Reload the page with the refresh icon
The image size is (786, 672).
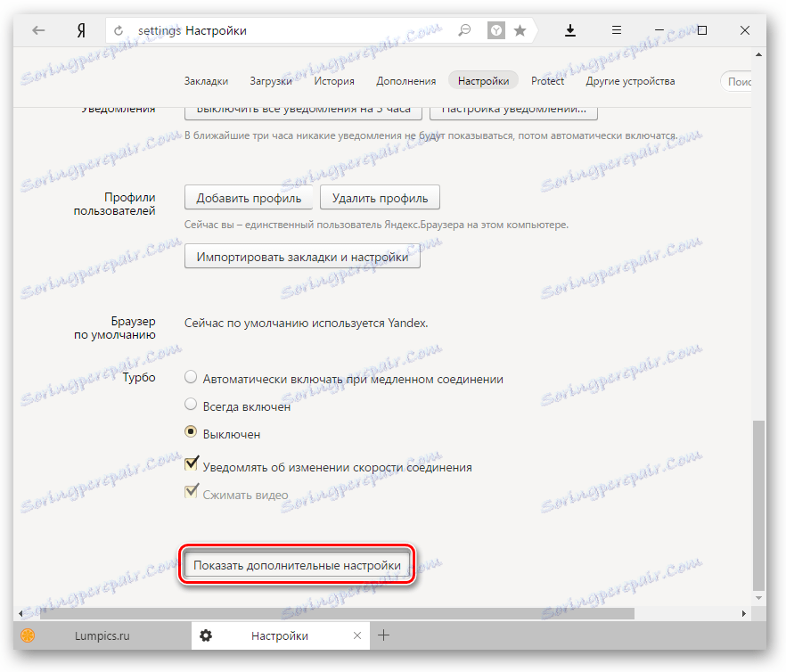click(x=119, y=31)
